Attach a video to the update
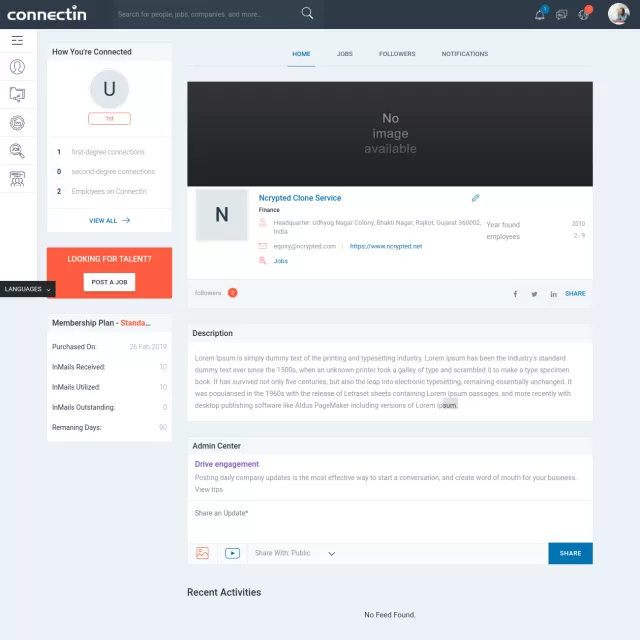The width and height of the screenshot is (640, 640). 232,553
